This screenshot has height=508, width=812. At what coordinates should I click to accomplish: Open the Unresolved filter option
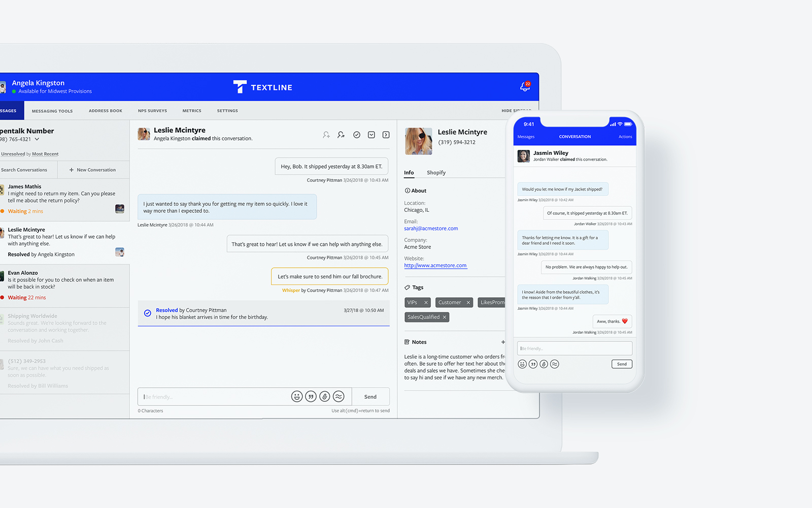coord(13,154)
